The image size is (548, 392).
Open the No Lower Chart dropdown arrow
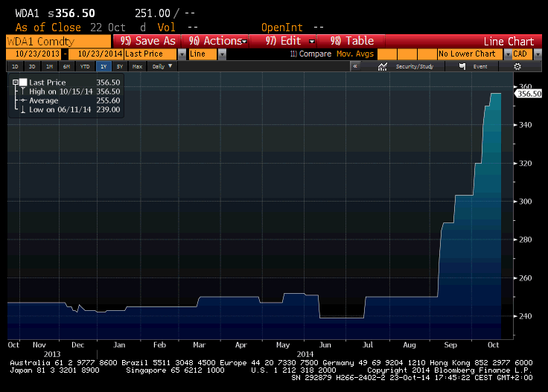pyautogui.click(x=508, y=54)
